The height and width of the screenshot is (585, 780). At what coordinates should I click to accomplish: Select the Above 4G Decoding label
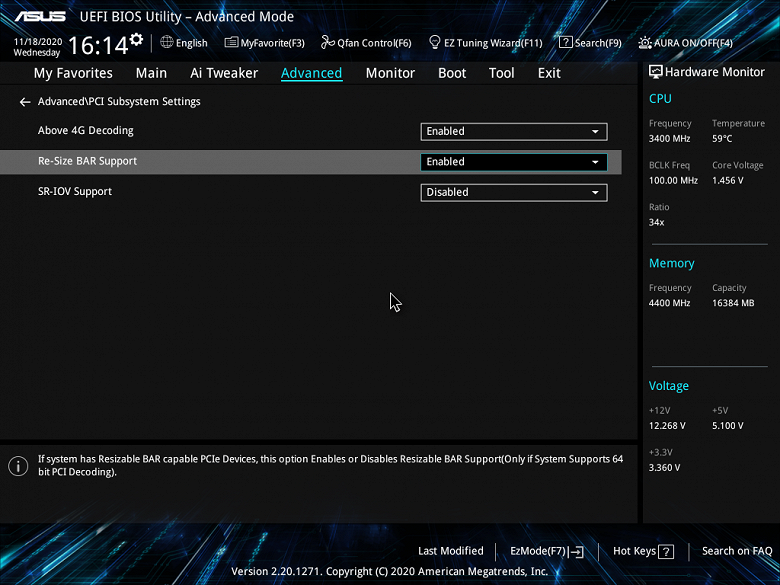pos(86,131)
